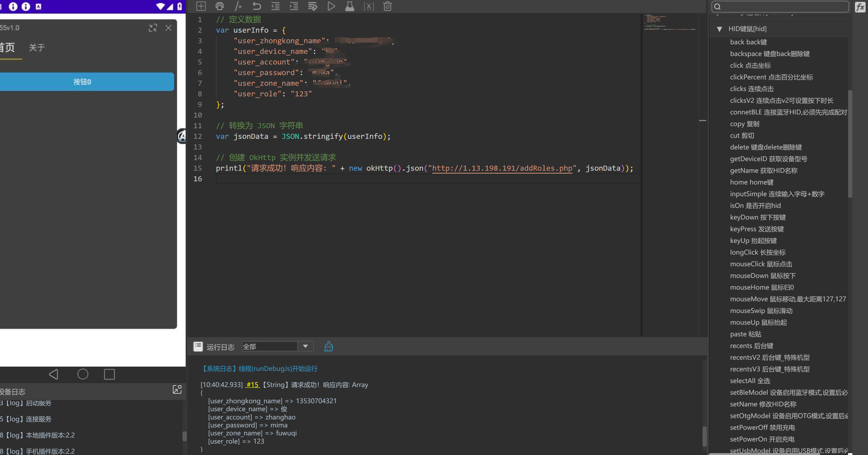Viewport: 868px width, 455px height.
Task: Click the device log scrollbar
Action: tap(184, 436)
